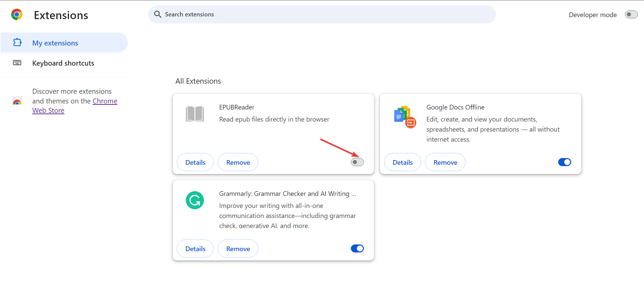Click the Google Docs Offline name

click(x=455, y=107)
